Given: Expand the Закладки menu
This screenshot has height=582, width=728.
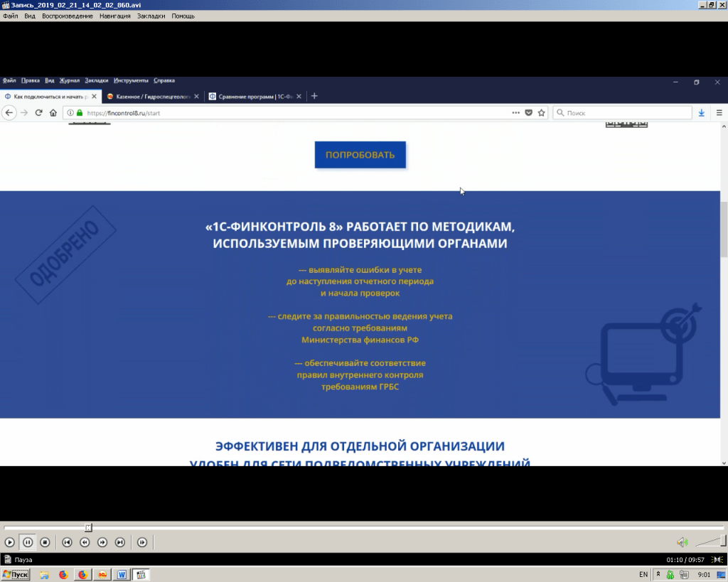Looking at the screenshot, I should click(151, 16).
